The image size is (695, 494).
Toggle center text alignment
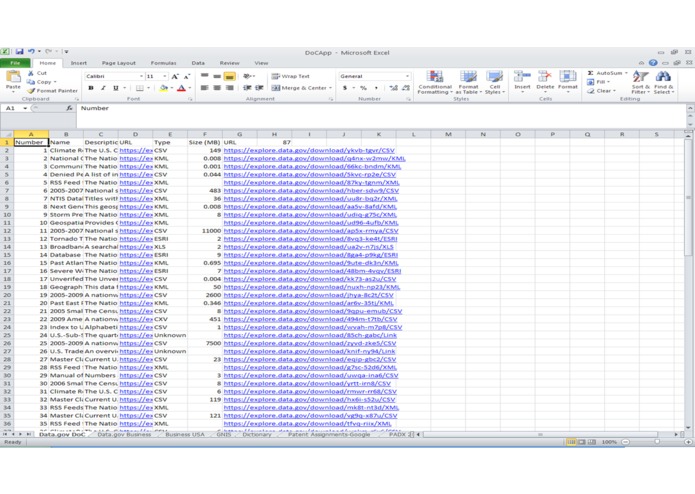217,88
